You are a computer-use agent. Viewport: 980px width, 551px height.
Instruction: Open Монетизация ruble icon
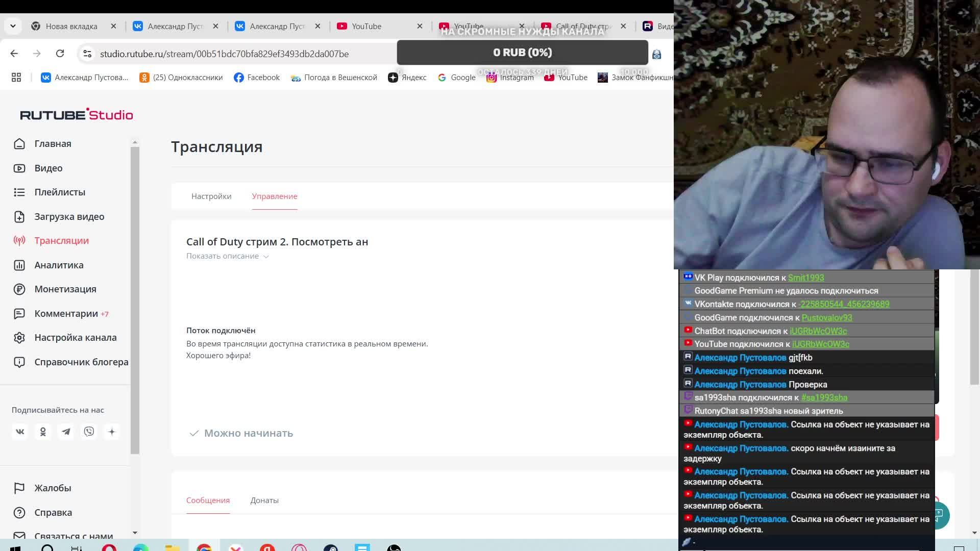(x=19, y=289)
